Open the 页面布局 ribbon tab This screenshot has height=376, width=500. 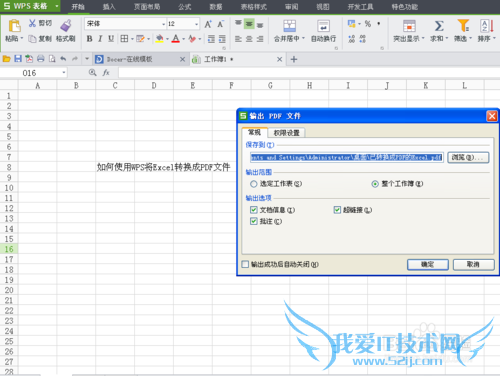tap(147, 7)
